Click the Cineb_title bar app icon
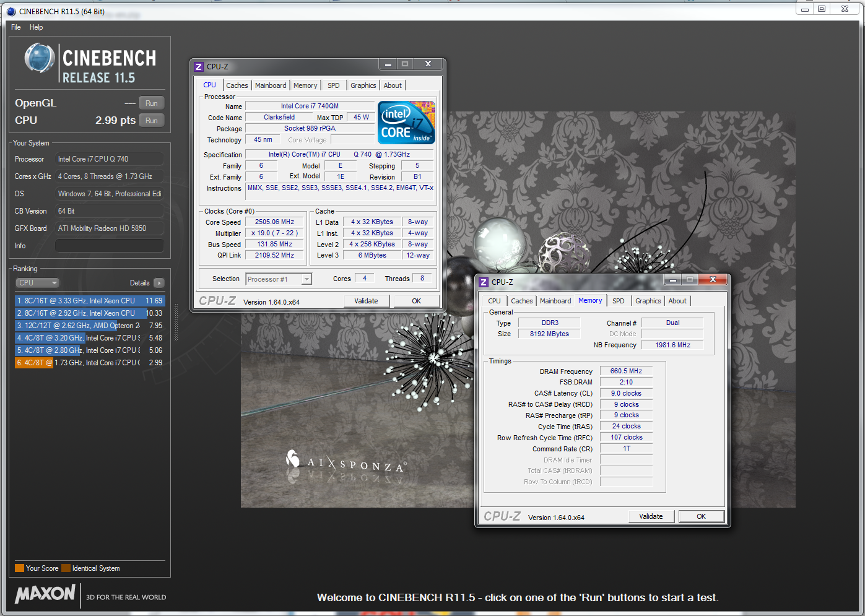865x616 pixels. [x=11, y=11]
